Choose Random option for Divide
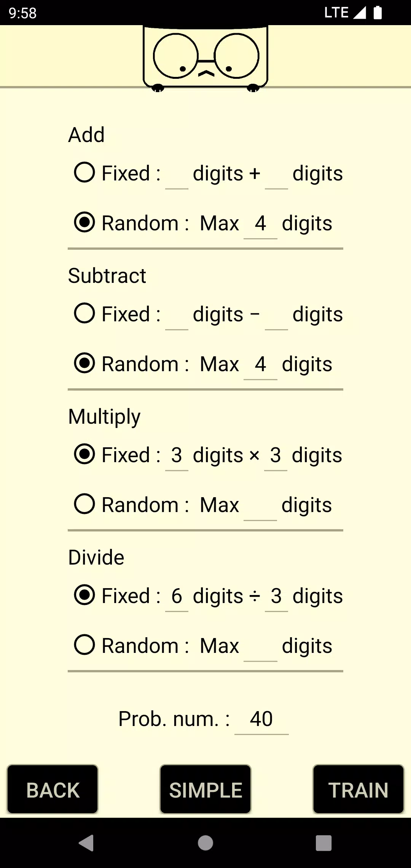Screen dimensions: 411x868 point(84,645)
